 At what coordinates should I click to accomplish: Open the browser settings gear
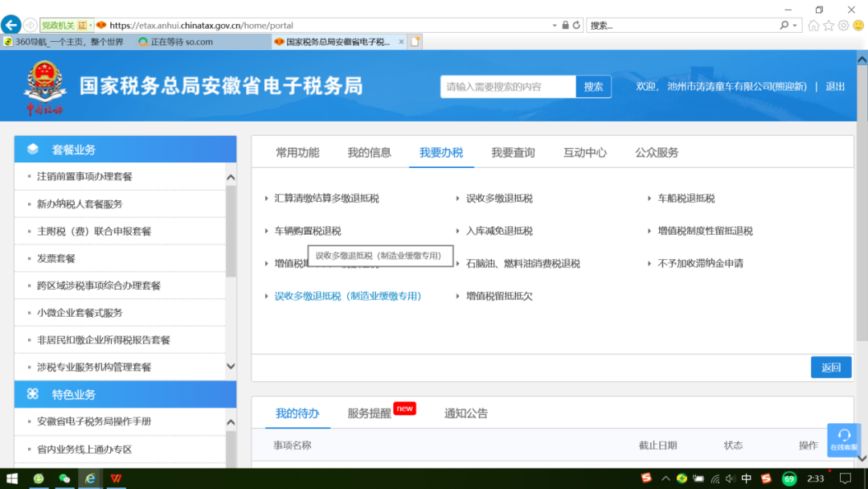(843, 26)
